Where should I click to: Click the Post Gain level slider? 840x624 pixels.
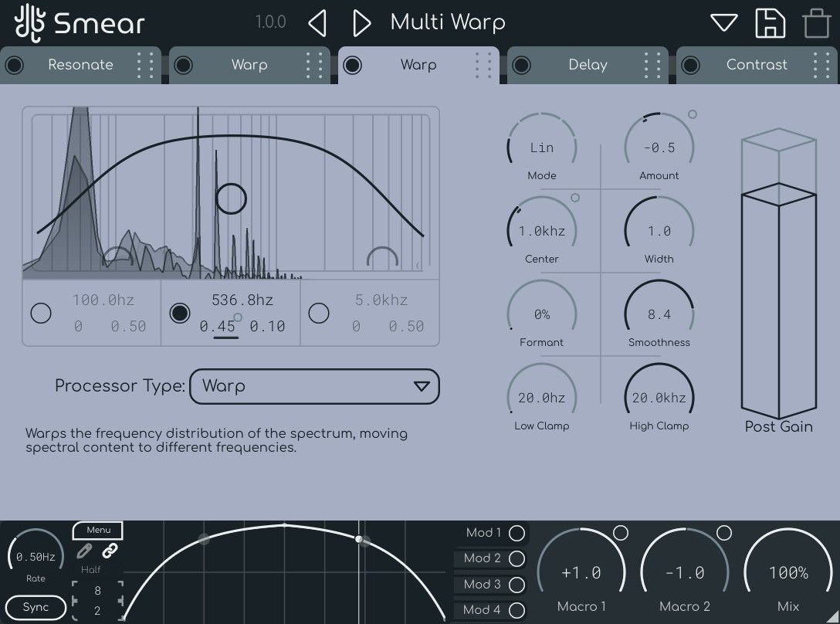click(x=778, y=301)
